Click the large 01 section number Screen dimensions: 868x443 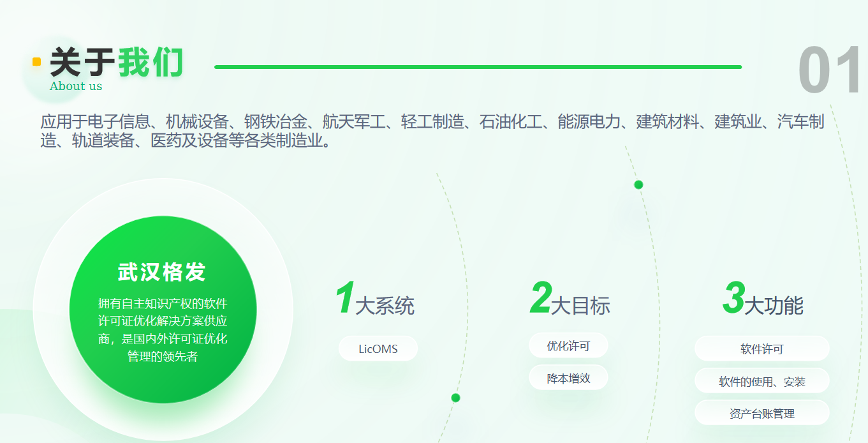(831, 71)
